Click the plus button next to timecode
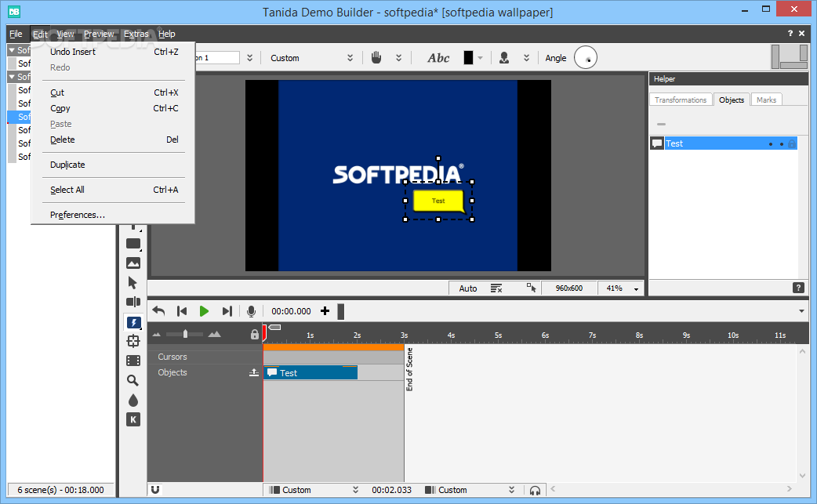817x504 pixels. (325, 311)
